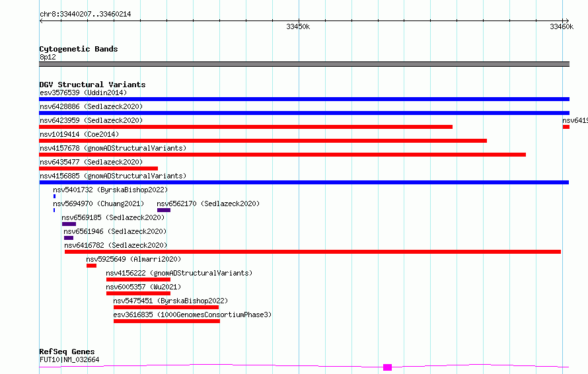Click the chr8:33440207..33460214 coordinate label
The width and height of the screenshot is (588, 374).
(x=85, y=15)
